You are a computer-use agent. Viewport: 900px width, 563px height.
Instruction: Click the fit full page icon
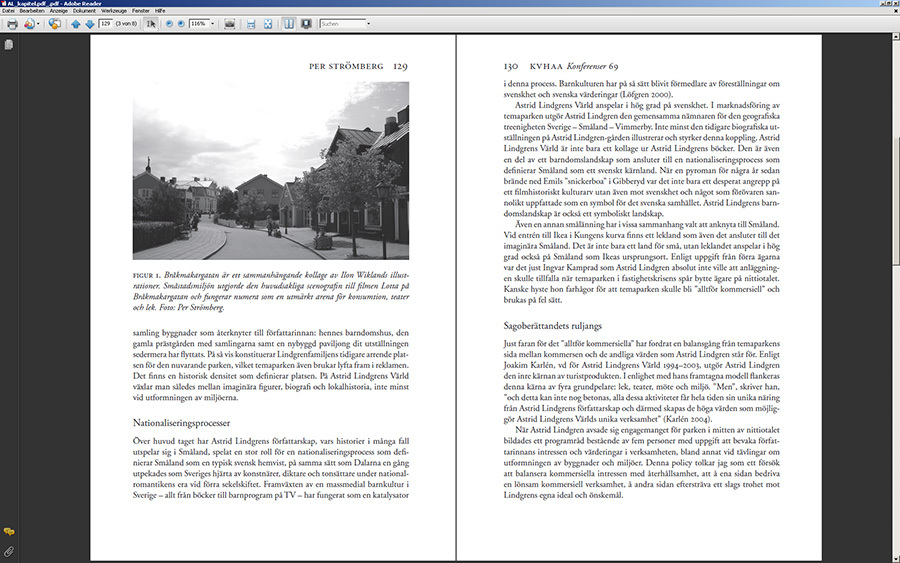coord(267,24)
